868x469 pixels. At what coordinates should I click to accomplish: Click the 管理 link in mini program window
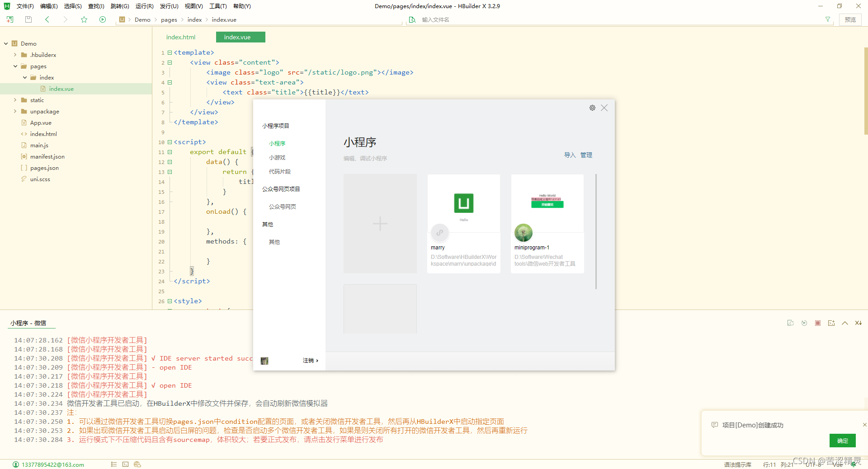586,155
